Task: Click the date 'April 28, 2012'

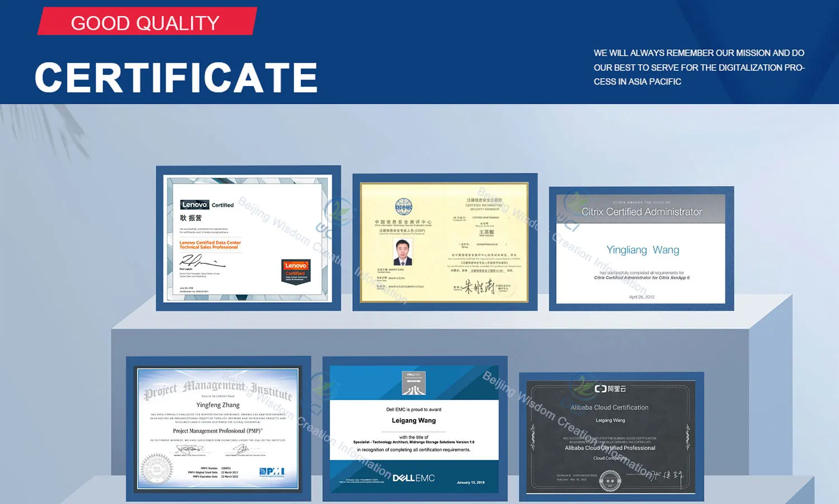Action: (x=642, y=297)
